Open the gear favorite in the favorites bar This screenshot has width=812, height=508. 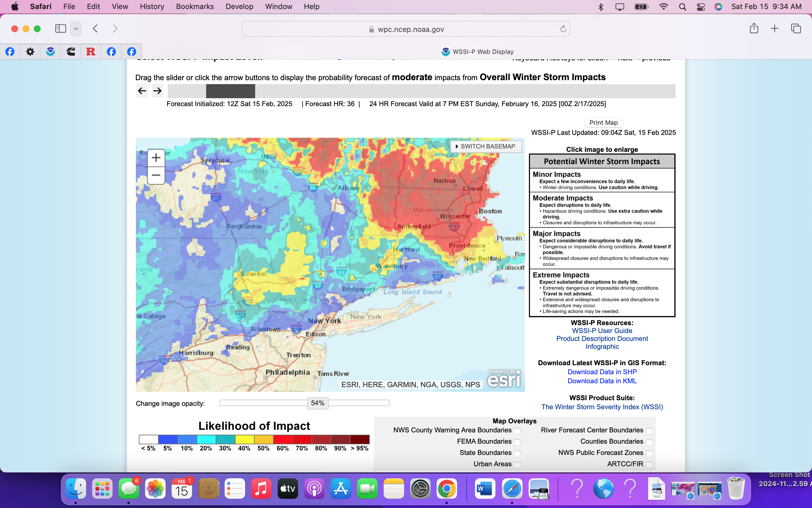(x=30, y=51)
